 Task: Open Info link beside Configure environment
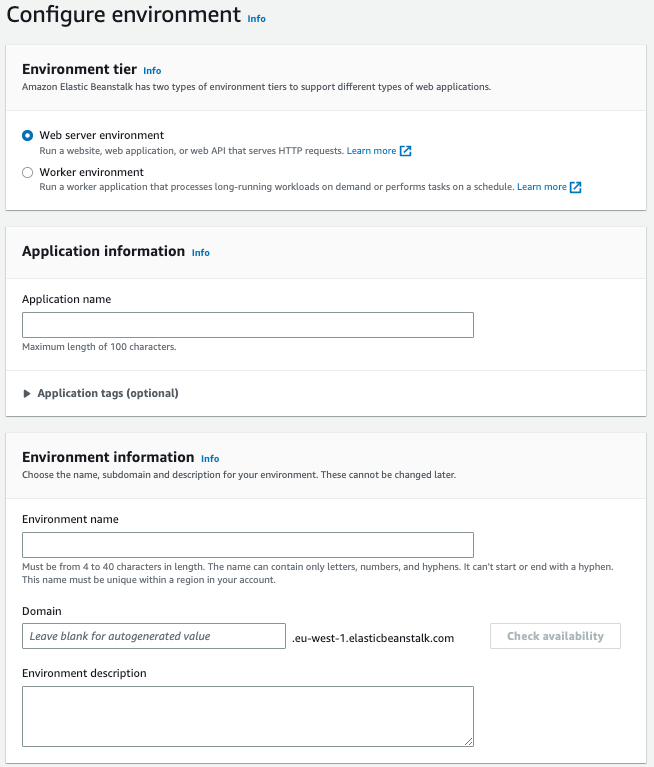256,18
